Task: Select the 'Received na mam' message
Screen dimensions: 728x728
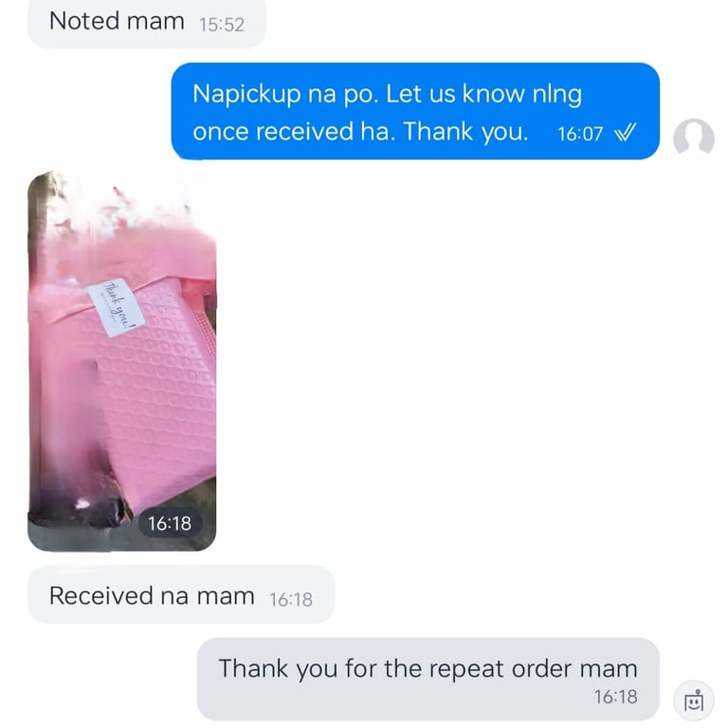Action: (181, 594)
